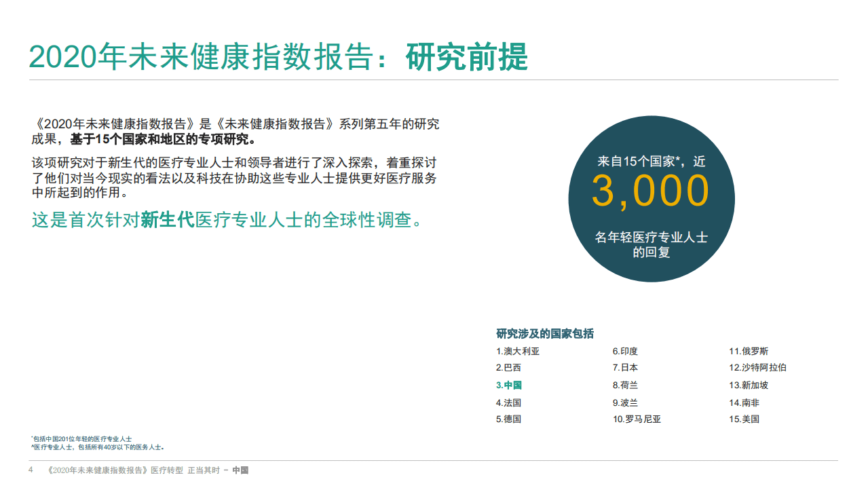点击左下角脚注"包括中国201位年轻的医疗专业人士"

click(x=81, y=440)
